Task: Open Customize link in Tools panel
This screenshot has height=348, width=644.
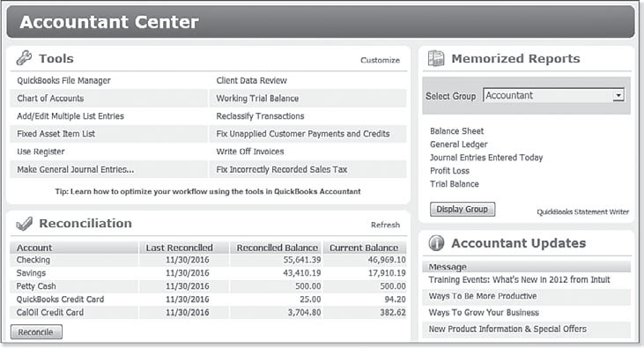Action: pyautogui.click(x=380, y=61)
